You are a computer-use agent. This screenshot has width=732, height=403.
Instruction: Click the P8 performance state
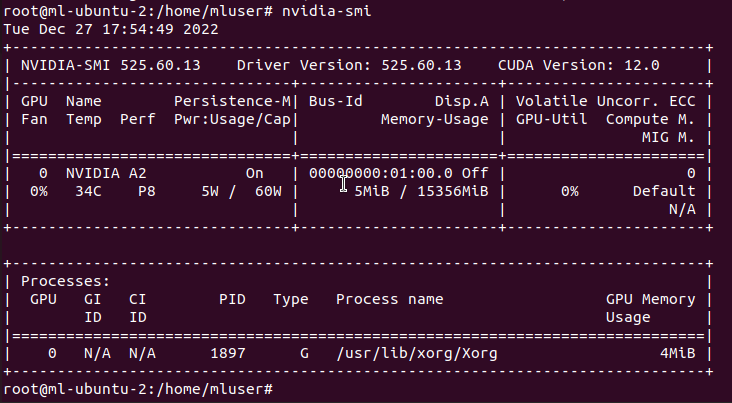coord(147,191)
